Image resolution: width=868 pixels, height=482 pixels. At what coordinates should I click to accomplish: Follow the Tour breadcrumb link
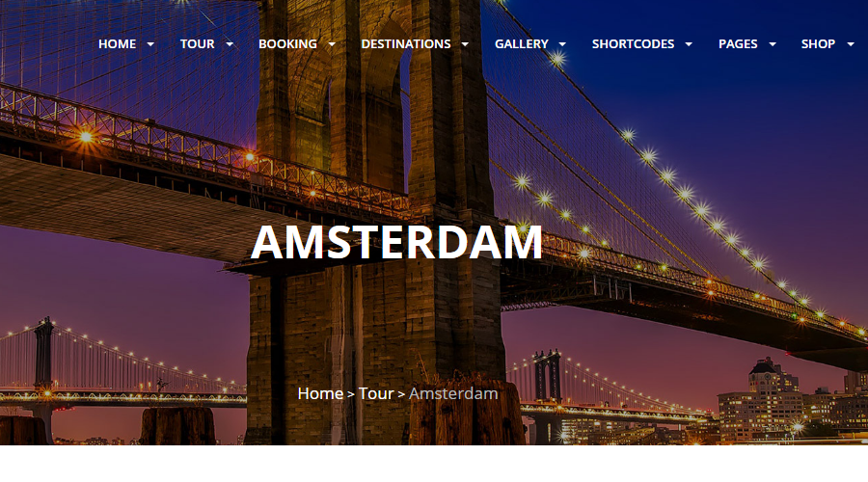[376, 393]
